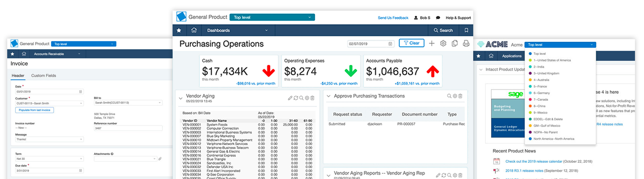Open the Term dropdown showing Net 30
644x179 pixels.
pyautogui.click(x=49, y=159)
